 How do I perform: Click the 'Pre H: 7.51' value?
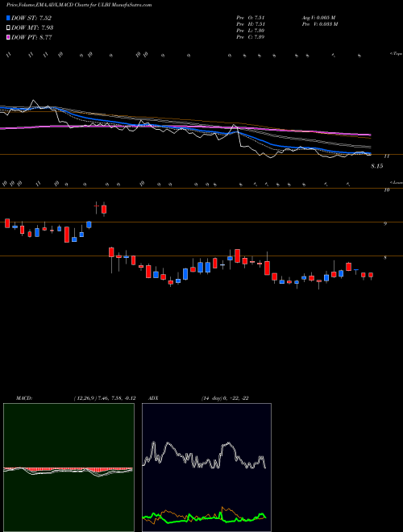251,24
